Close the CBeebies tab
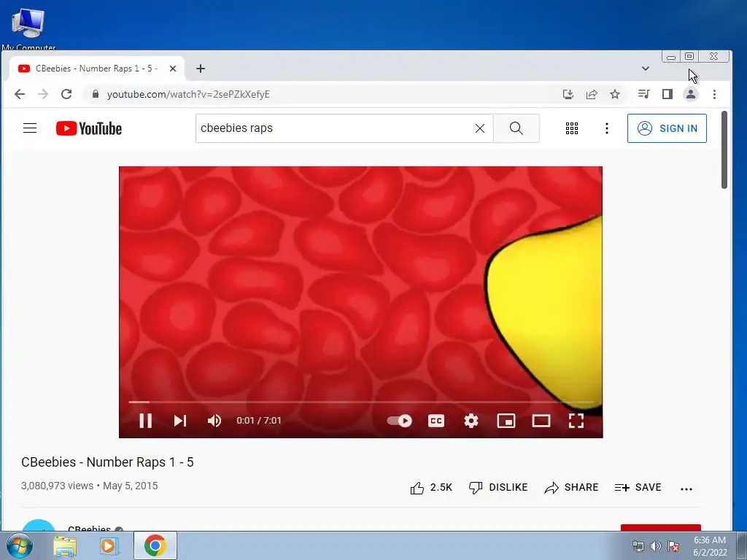The height and width of the screenshot is (560, 747). (x=173, y=69)
